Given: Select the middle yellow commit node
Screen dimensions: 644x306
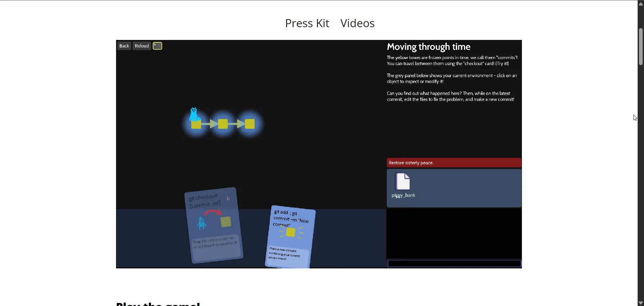Looking at the screenshot, I should pyautogui.click(x=223, y=124).
